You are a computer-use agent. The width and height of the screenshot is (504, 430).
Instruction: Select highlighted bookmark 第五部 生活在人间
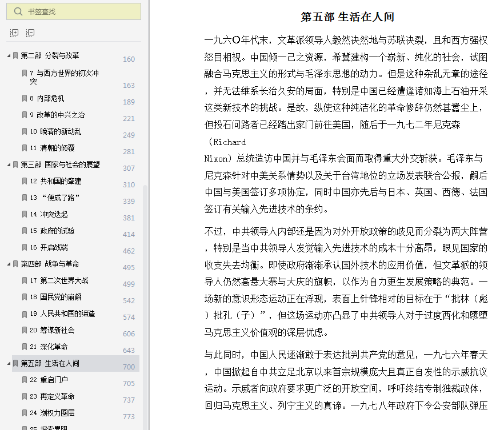pos(75,364)
